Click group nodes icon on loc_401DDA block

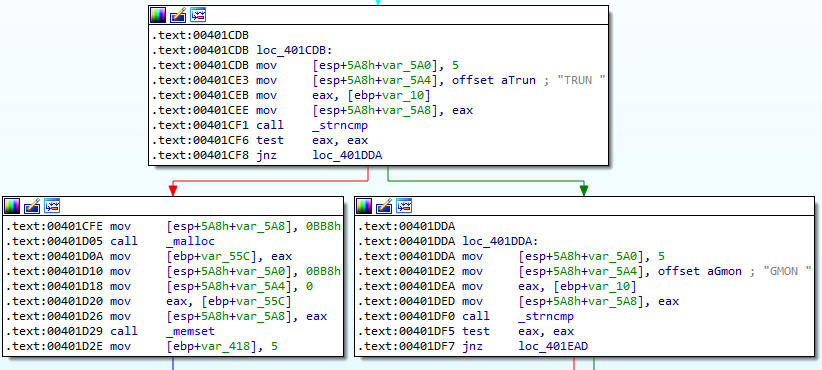point(404,206)
